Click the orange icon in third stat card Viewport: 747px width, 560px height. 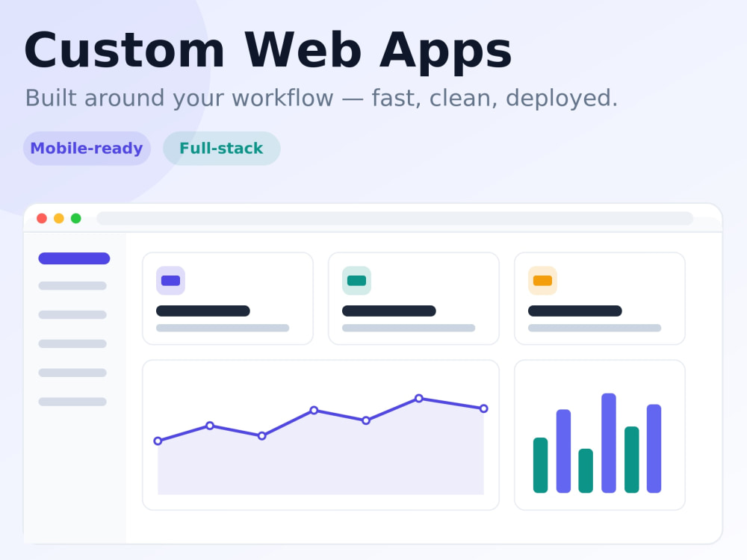(x=542, y=281)
